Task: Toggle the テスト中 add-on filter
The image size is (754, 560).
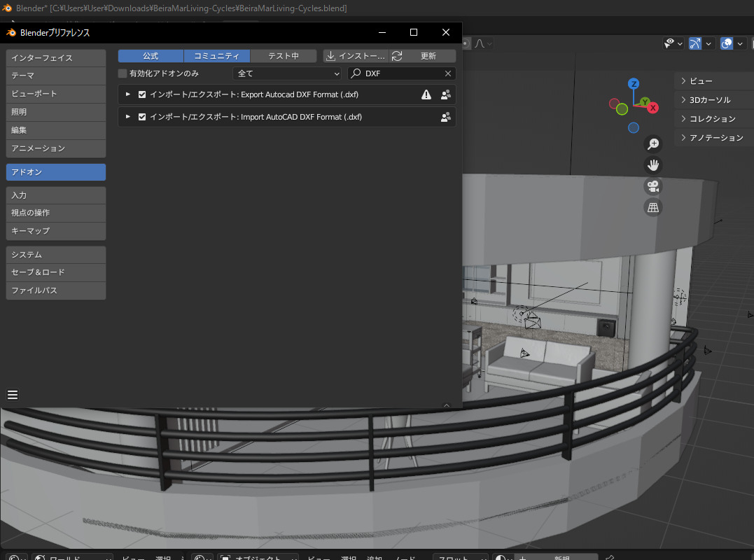Action: point(284,56)
